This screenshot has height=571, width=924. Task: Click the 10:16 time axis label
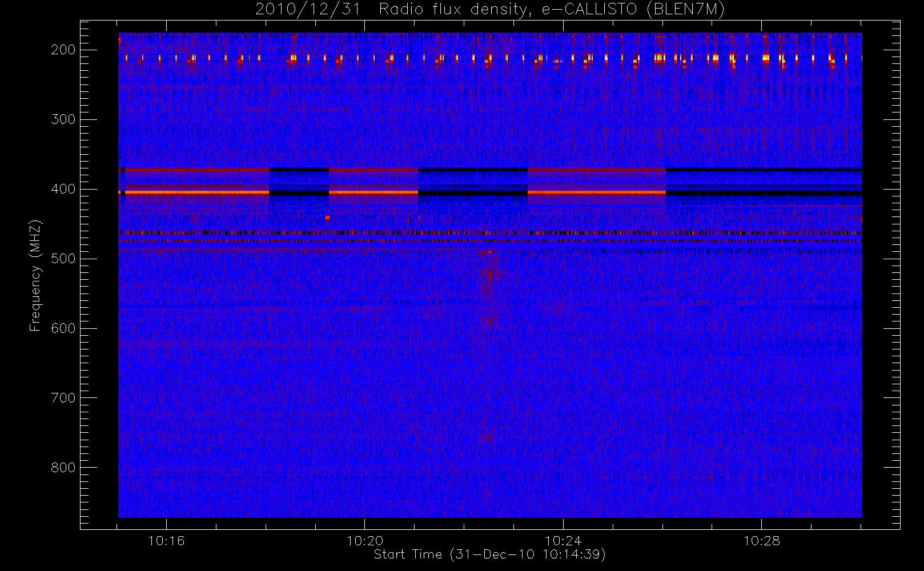166,541
